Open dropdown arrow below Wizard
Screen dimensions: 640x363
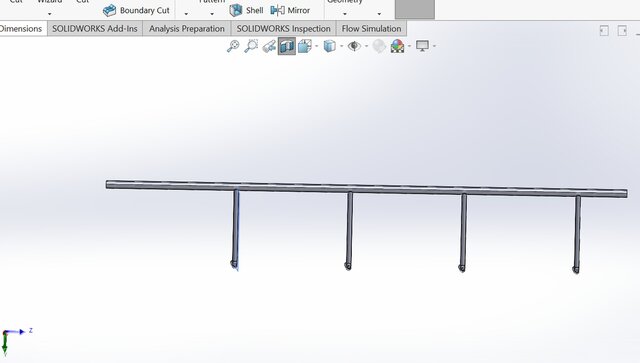49,14
